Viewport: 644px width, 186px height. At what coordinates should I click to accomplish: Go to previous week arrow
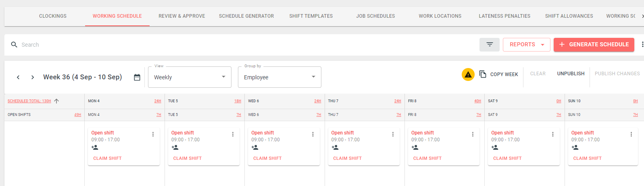18,77
